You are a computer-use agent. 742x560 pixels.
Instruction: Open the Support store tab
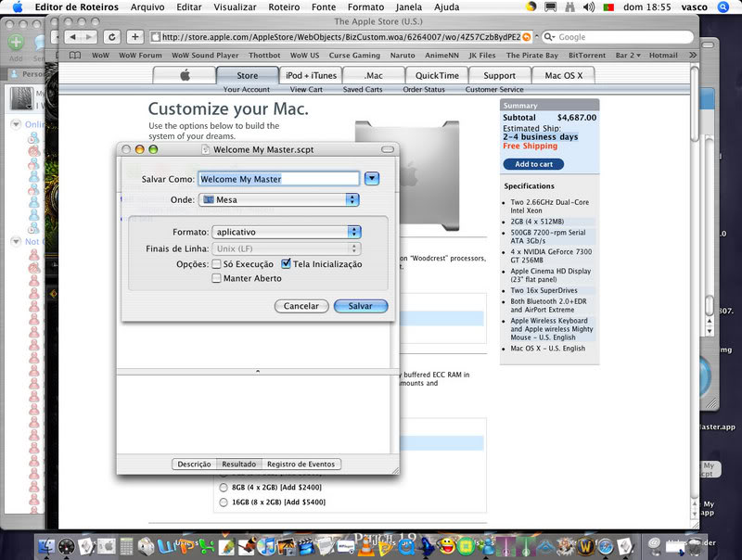click(x=499, y=75)
